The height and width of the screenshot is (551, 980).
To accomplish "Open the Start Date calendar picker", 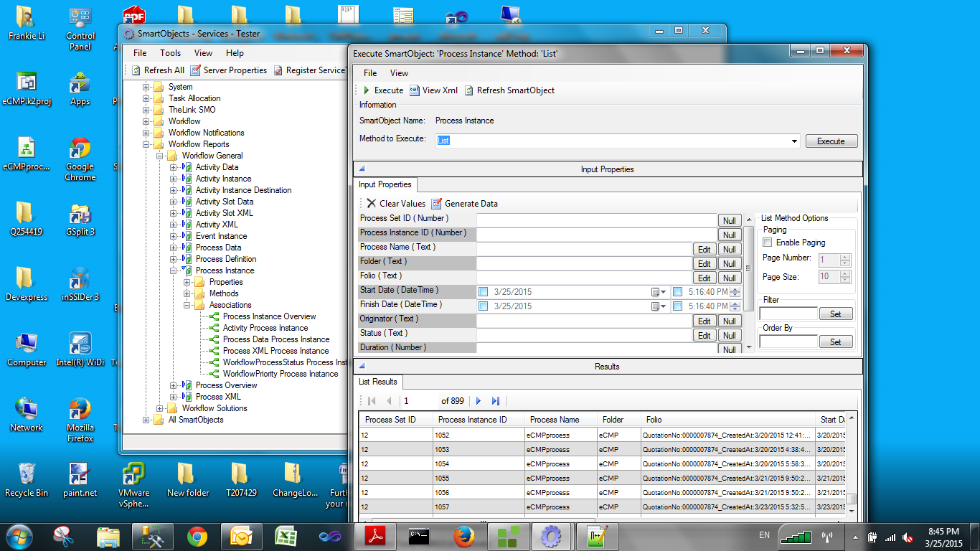I will [x=658, y=292].
